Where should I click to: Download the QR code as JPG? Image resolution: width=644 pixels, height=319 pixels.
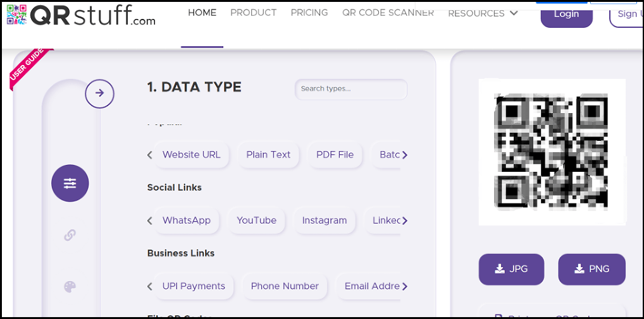pos(511,269)
